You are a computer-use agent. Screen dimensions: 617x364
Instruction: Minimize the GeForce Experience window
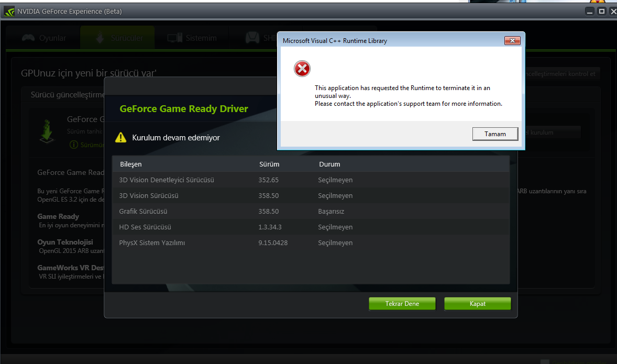coord(589,12)
